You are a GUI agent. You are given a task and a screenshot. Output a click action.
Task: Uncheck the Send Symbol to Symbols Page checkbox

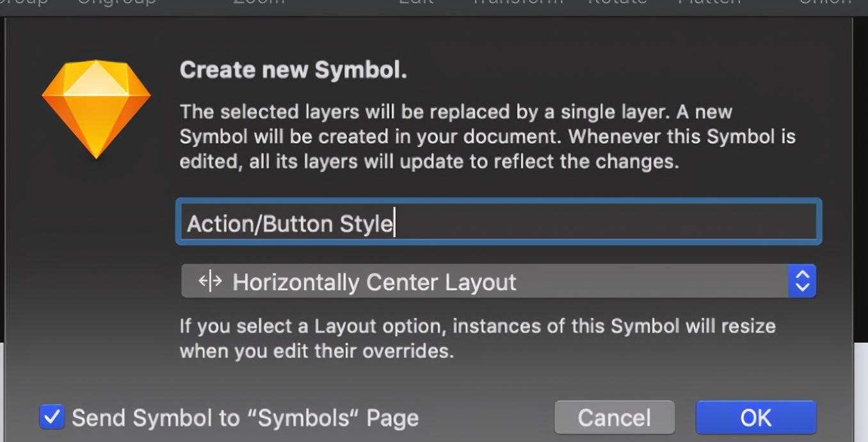click(x=52, y=416)
